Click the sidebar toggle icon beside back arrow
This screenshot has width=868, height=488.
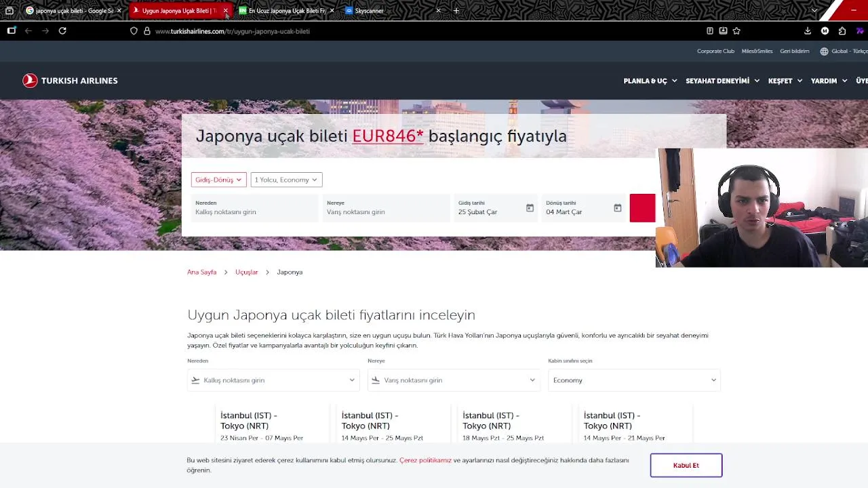pos(12,30)
